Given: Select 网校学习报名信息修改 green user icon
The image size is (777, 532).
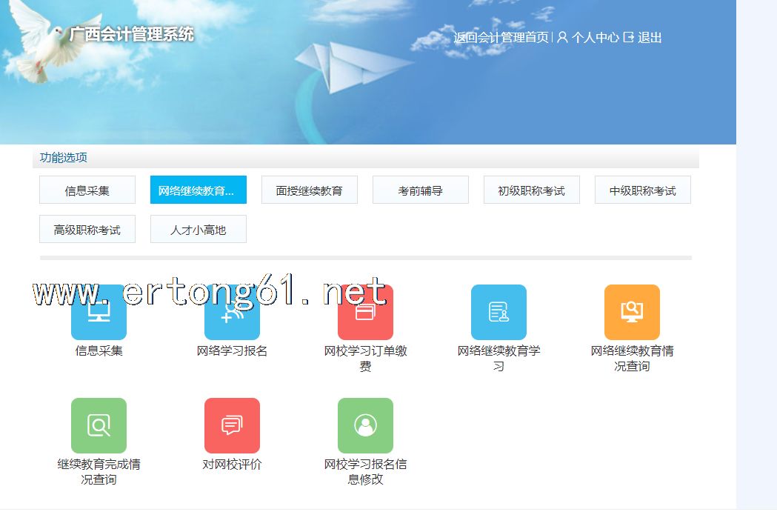Looking at the screenshot, I should click(x=365, y=425).
